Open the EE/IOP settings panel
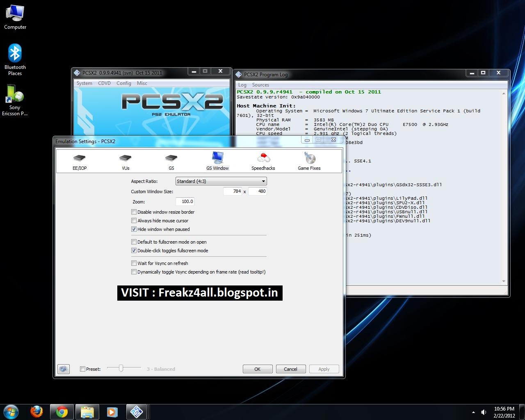Screen dimensions: 525x420 (80, 161)
